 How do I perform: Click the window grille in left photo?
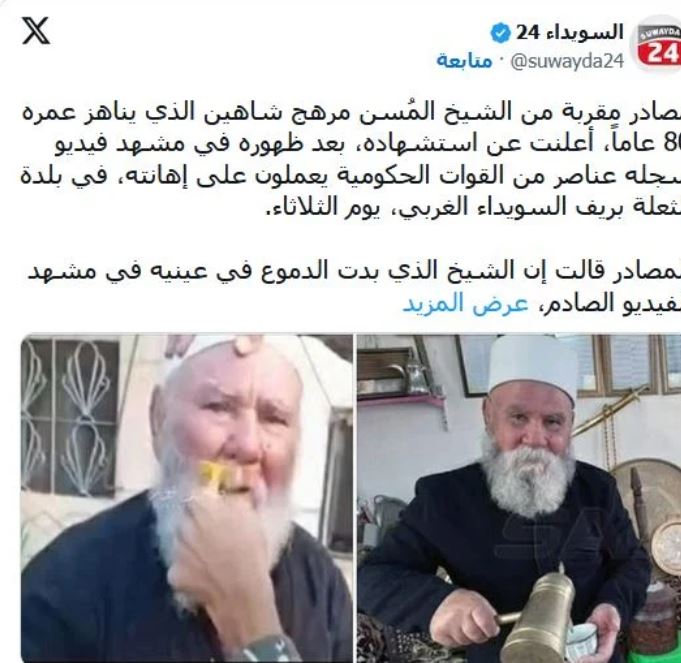[69, 417]
